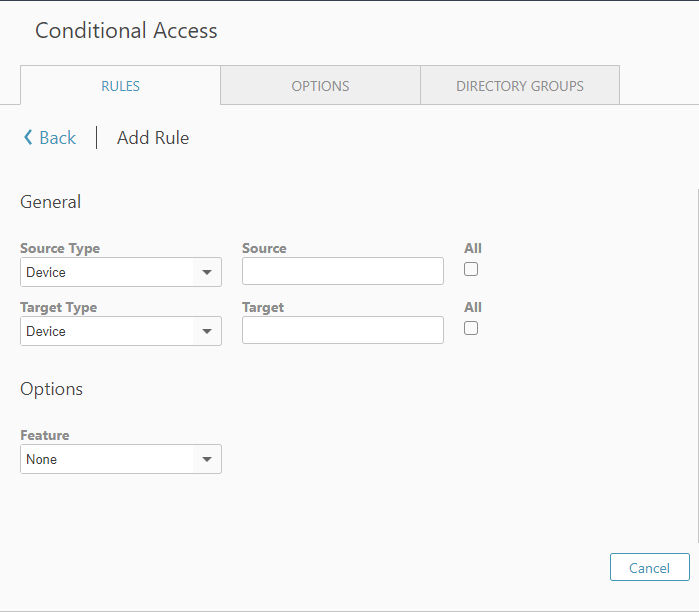Click the vertical scrollbar on right edge
This screenshot has height=612, width=699.
pos(697,366)
